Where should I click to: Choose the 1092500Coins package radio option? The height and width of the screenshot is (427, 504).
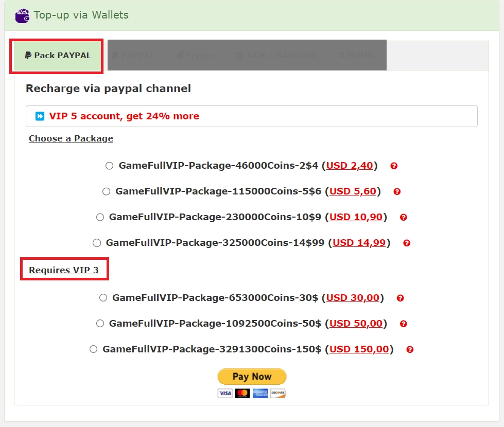(100, 324)
